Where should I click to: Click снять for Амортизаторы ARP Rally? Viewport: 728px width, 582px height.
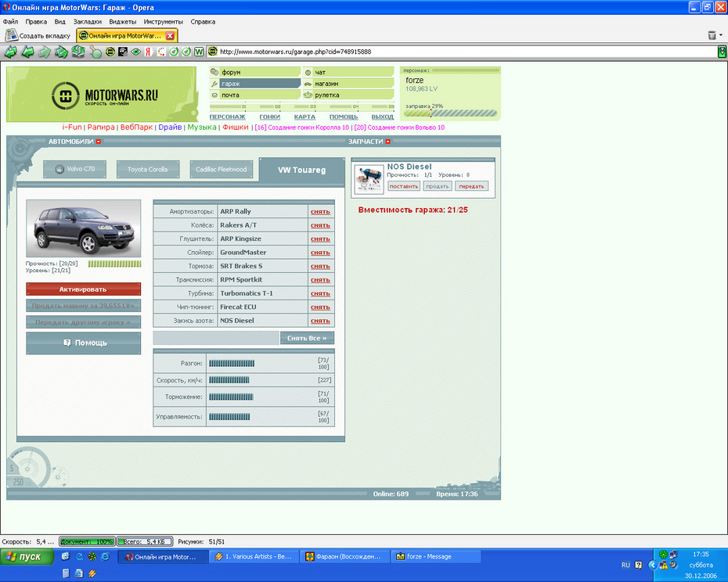pos(320,212)
